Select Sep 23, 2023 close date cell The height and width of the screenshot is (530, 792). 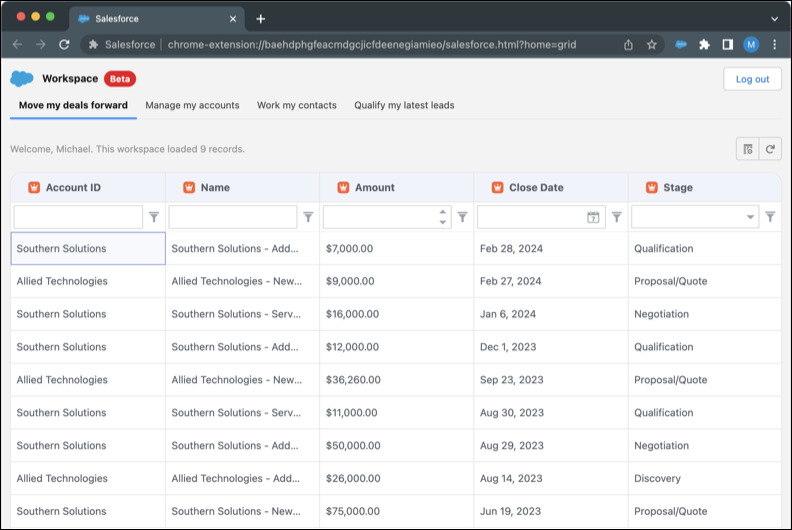click(x=551, y=380)
